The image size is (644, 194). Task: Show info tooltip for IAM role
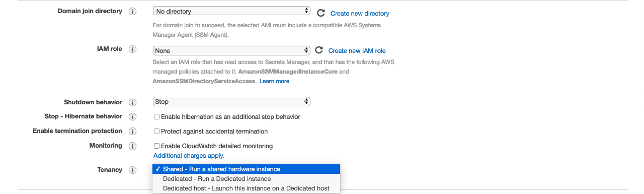pos(133,49)
